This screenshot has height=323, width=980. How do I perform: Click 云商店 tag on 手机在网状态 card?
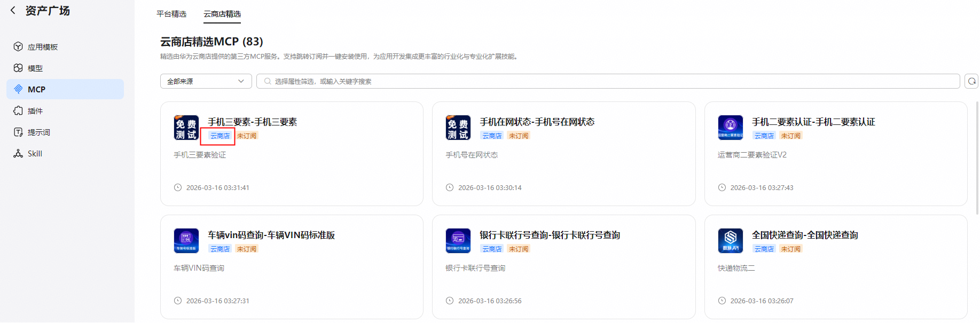tap(492, 136)
